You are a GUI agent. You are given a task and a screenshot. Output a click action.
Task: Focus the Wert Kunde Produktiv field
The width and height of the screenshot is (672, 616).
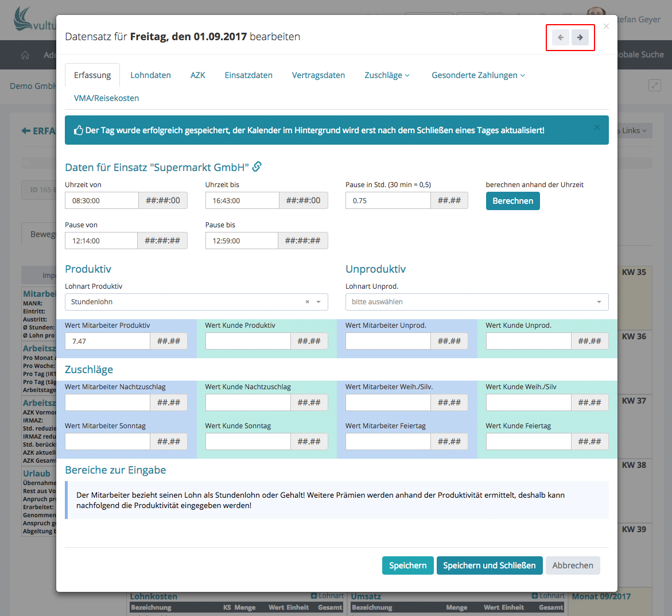pos(248,341)
